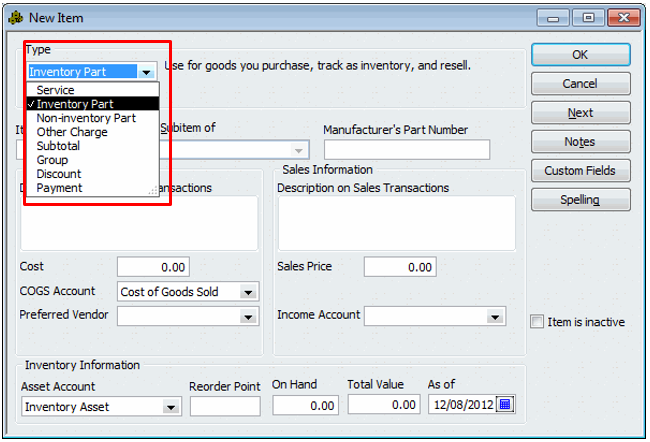Viewport: 650px width, 442px height.
Task: Click the Total Value field
Action: point(384,404)
